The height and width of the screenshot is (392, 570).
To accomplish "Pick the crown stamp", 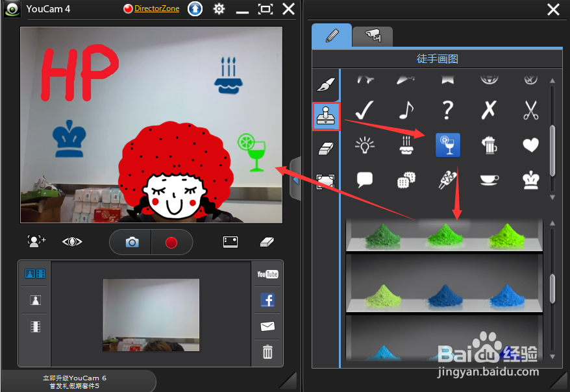I will pyautogui.click(x=531, y=180).
